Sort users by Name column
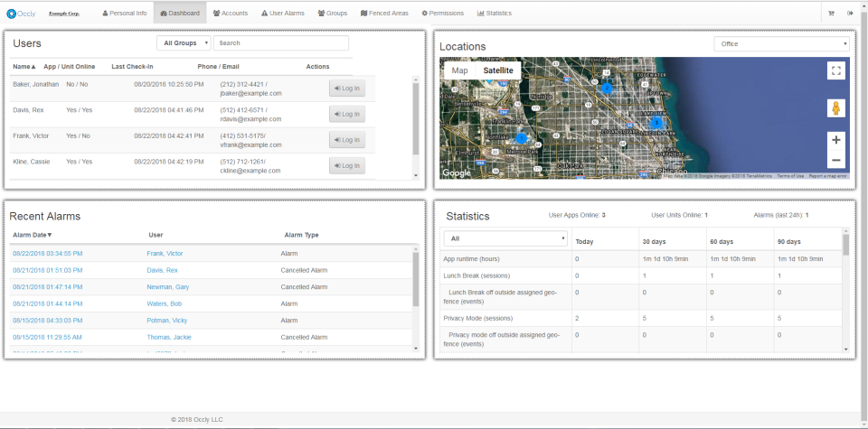868x429 pixels. pyautogui.click(x=24, y=66)
